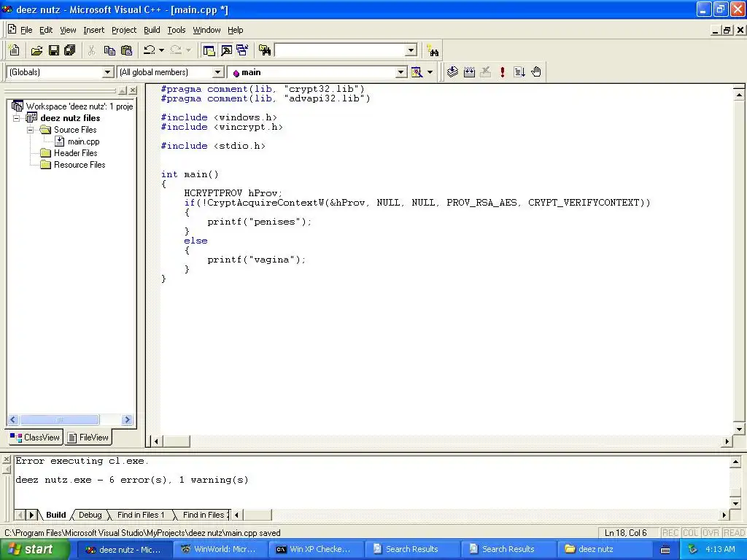Click the editor vertical scrollbar down arrow
747x560 pixels.
click(x=739, y=429)
